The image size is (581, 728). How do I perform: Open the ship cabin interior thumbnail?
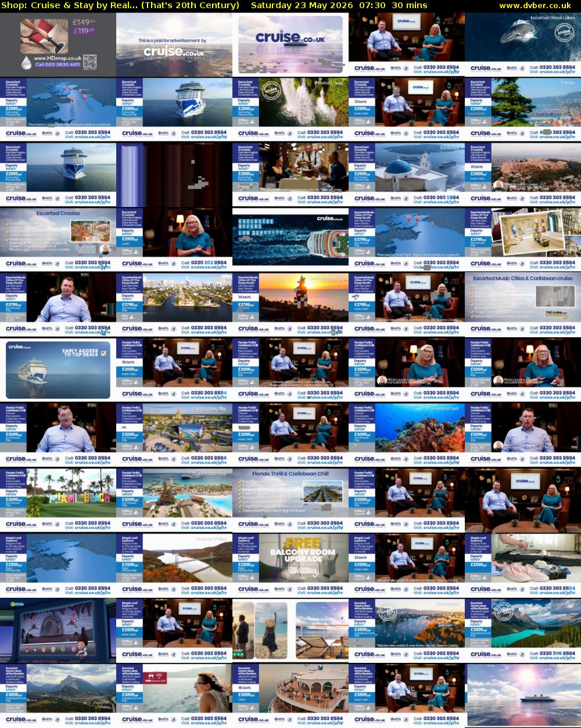point(523,240)
